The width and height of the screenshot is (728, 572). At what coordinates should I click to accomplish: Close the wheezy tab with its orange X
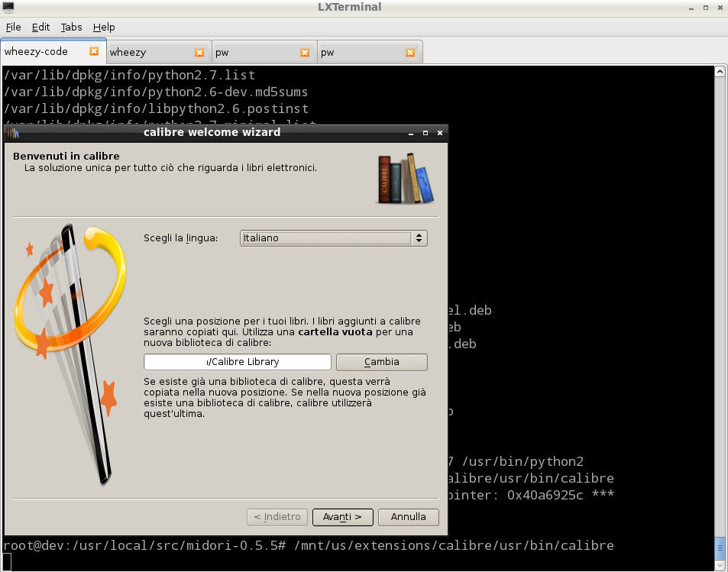(199, 53)
